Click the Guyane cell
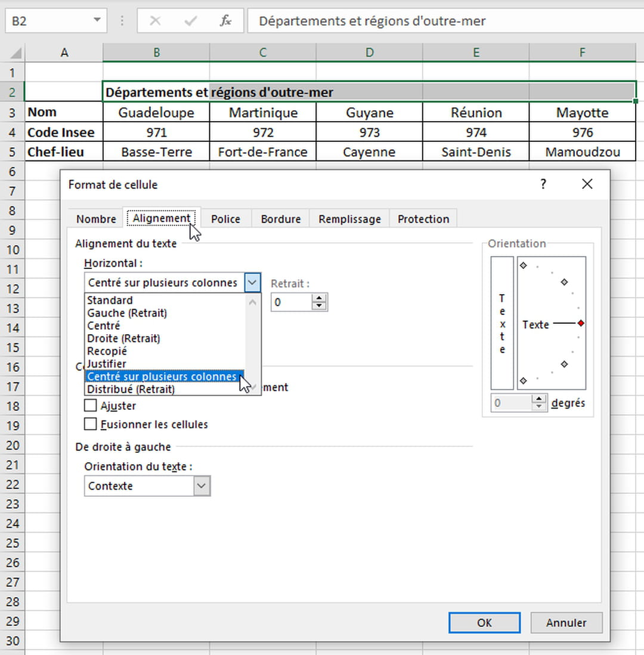 (369, 112)
